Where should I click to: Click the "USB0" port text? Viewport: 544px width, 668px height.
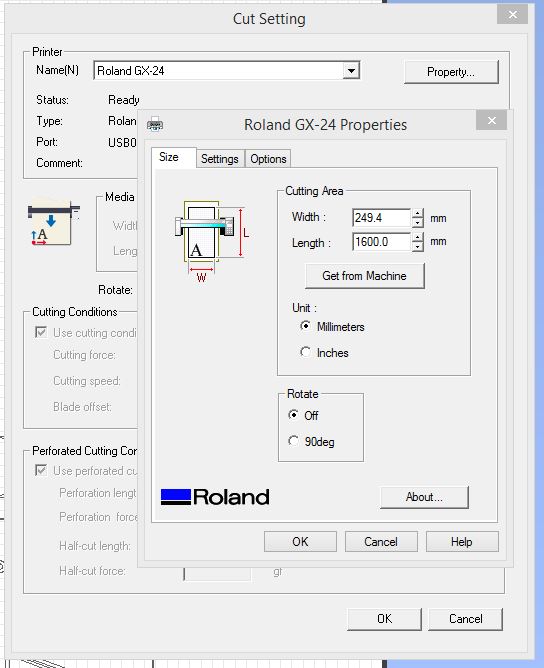tap(122, 142)
